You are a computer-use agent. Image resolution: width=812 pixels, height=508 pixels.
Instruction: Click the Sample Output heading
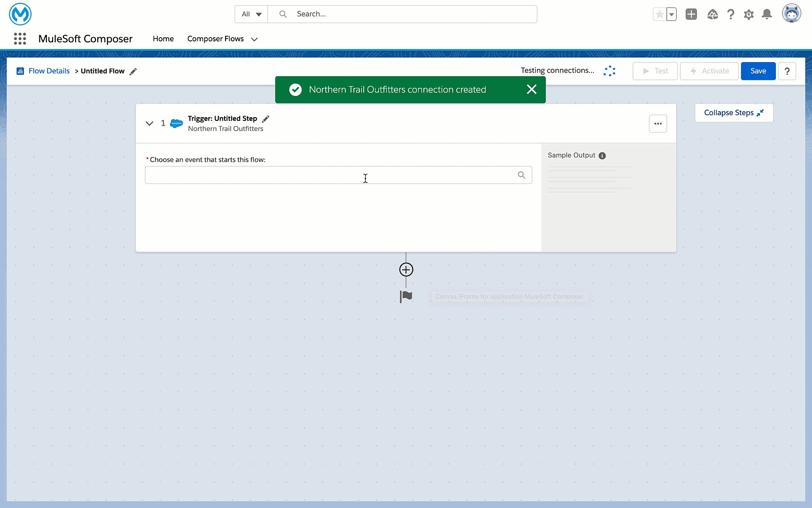[571, 155]
